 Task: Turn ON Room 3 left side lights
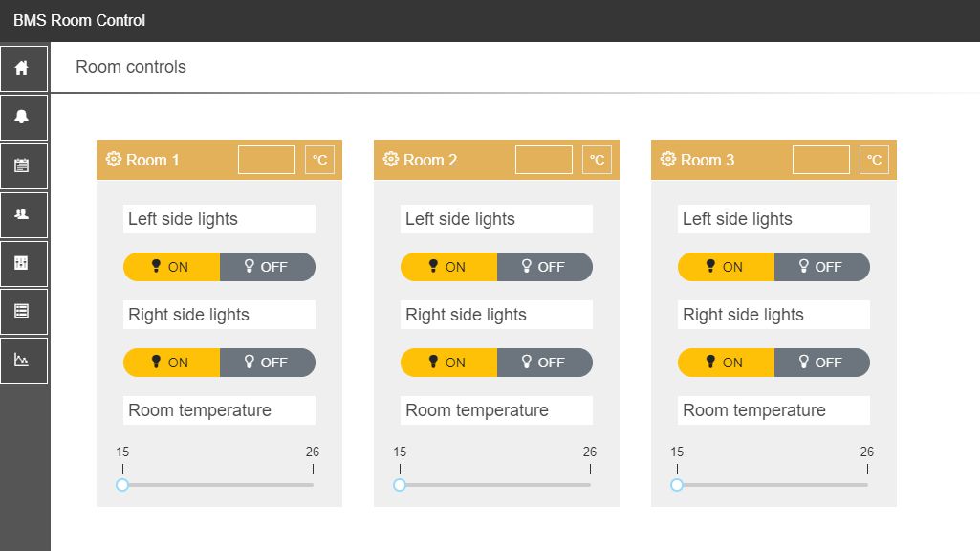click(x=726, y=267)
